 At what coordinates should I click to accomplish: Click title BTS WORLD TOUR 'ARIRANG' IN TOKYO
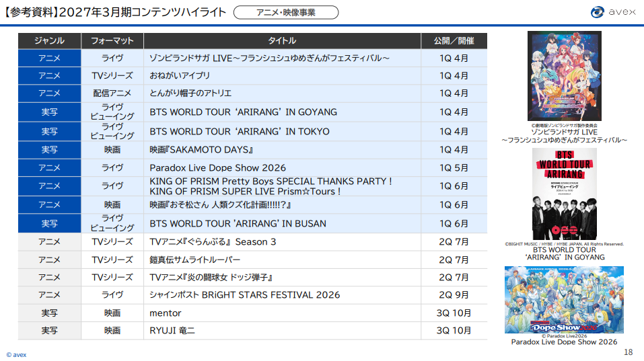tap(240, 131)
